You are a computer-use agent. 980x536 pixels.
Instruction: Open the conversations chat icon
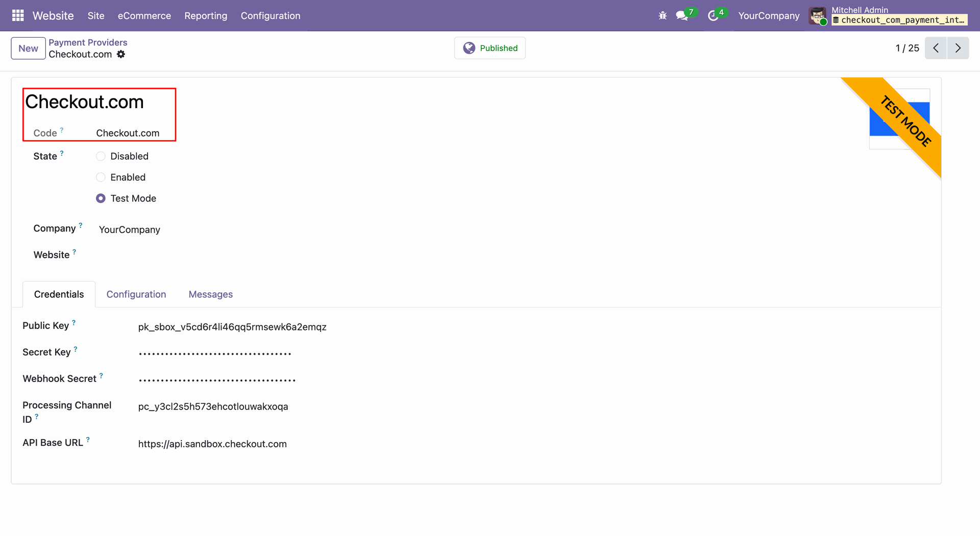coord(682,16)
